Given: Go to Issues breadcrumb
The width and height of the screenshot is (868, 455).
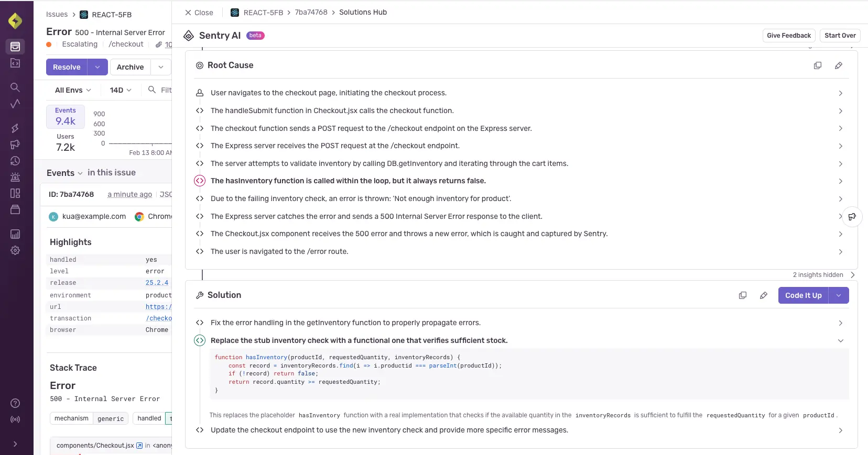Looking at the screenshot, I should click(57, 15).
